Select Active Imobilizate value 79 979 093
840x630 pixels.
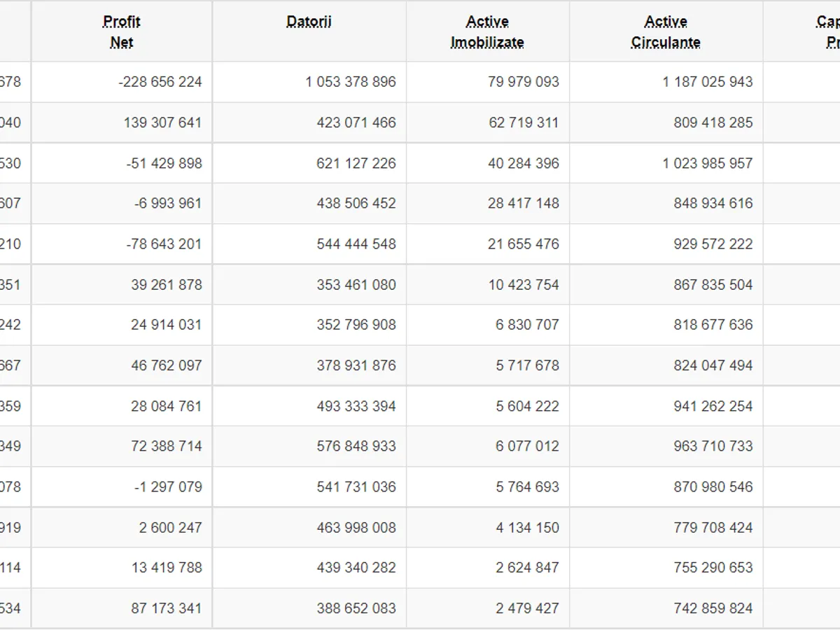coord(523,82)
